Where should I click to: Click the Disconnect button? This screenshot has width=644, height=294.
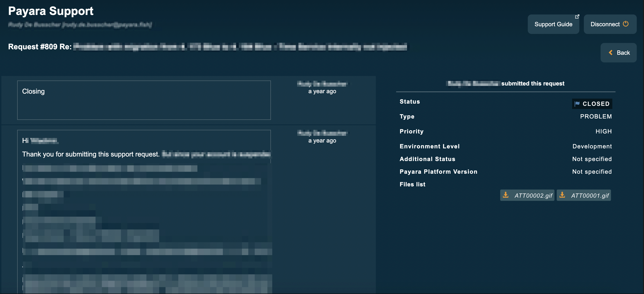(x=609, y=24)
